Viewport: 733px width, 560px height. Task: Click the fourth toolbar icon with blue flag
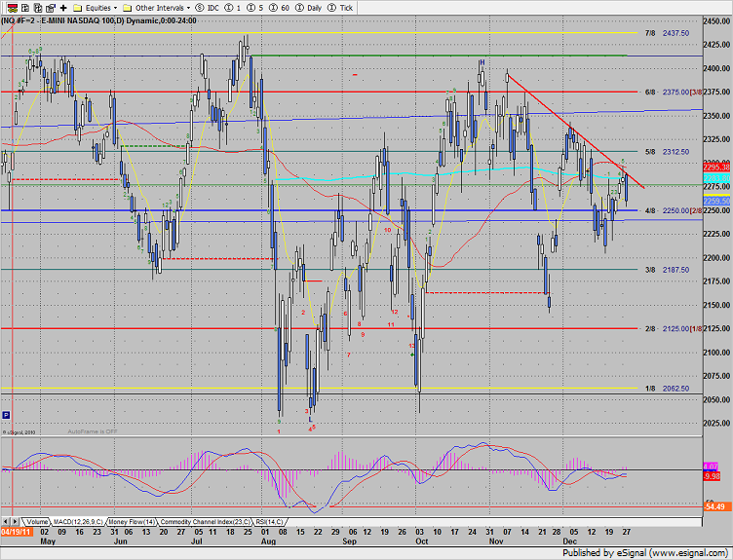pyautogui.click(x=51, y=8)
